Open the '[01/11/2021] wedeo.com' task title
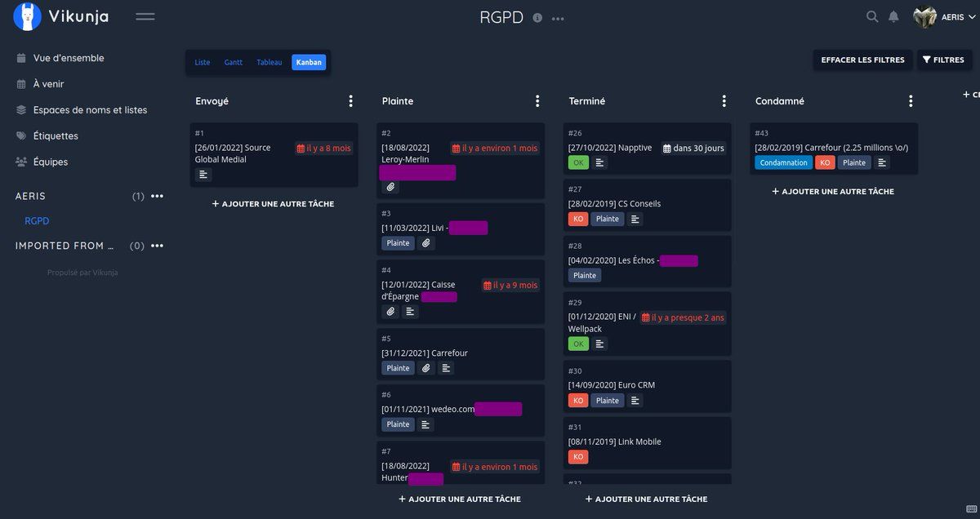Screen dimensions: 980x519 [x=428, y=410]
